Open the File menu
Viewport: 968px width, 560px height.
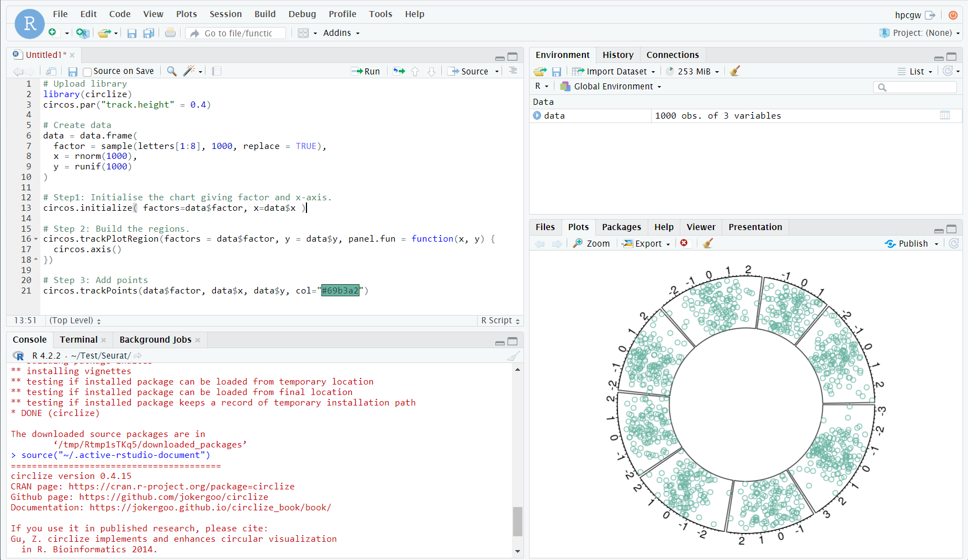pos(60,14)
